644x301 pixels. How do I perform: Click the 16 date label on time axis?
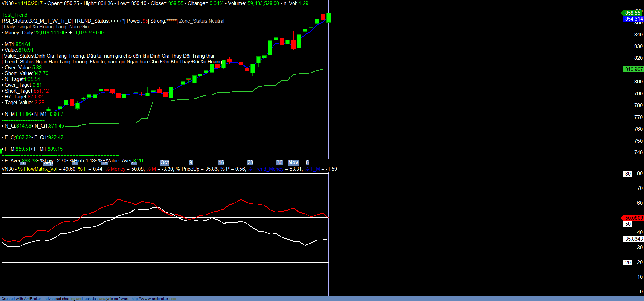221,162
